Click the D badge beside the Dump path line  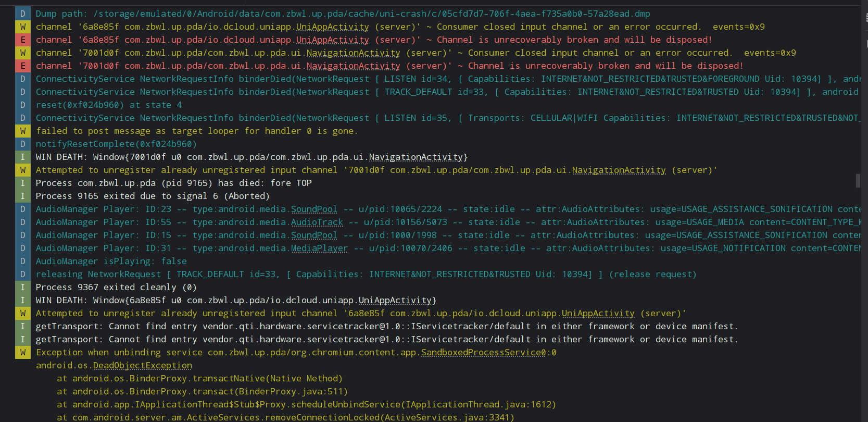click(23, 14)
